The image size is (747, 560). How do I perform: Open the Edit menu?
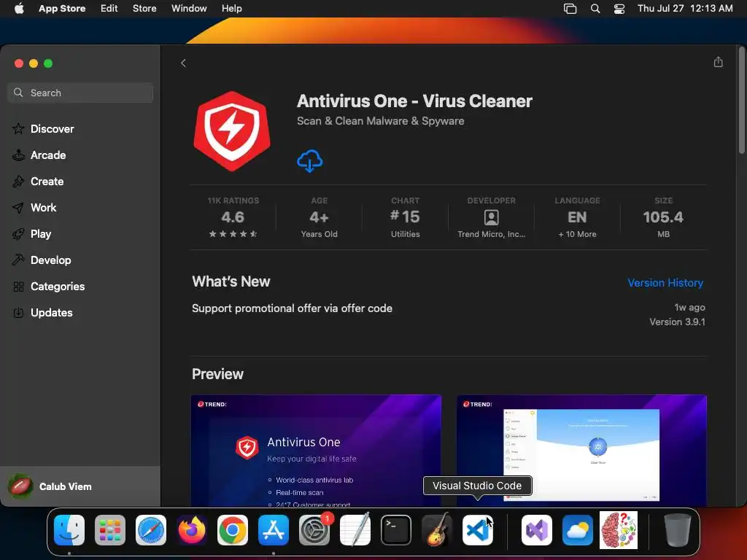(x=109, y=9)
